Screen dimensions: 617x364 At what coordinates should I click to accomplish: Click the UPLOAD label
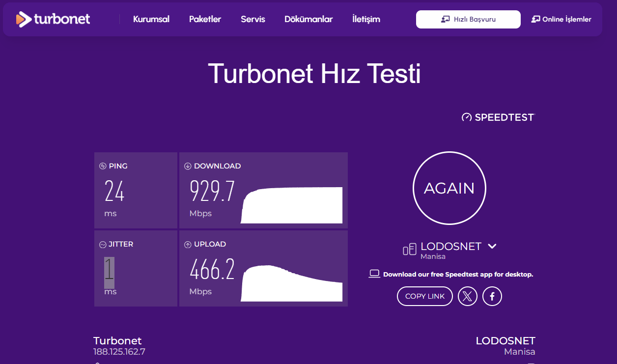pos(210,244)
